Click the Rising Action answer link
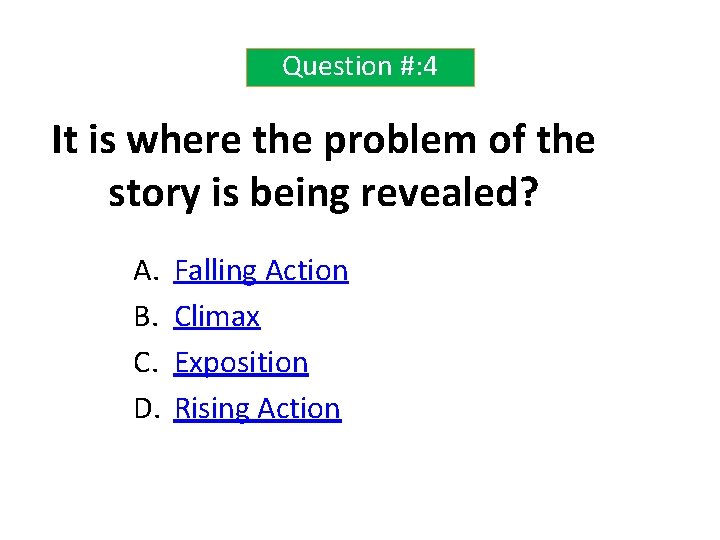 pyautogui.click(x=257, y=409)
